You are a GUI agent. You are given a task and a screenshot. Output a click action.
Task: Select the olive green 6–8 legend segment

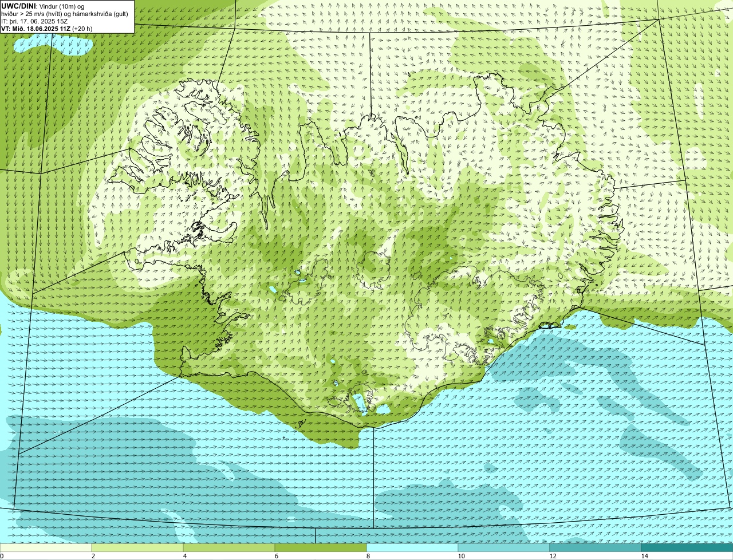(x=321, y=548)
